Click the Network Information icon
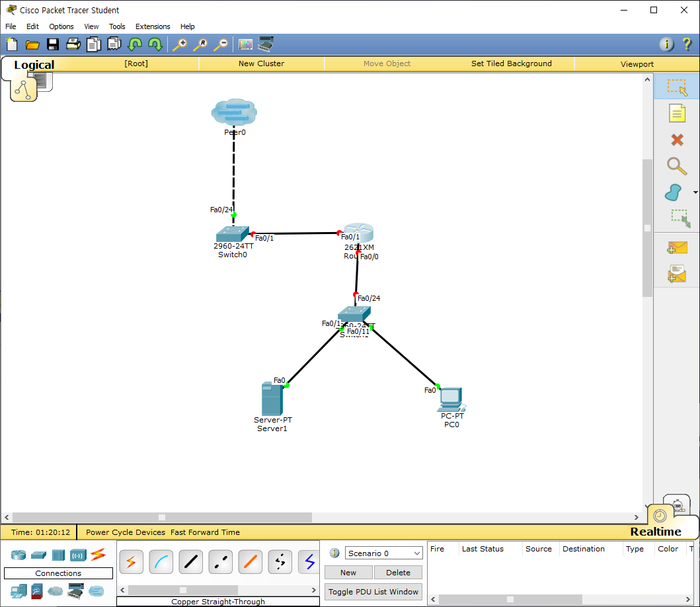The height and width of the screenshot is (607, 700). (666, 44)
